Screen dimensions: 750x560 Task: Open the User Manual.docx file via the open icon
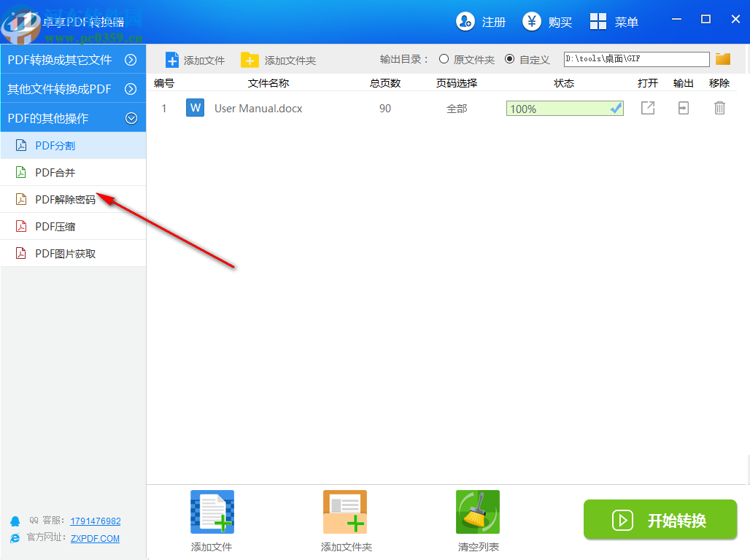point(648,108)
